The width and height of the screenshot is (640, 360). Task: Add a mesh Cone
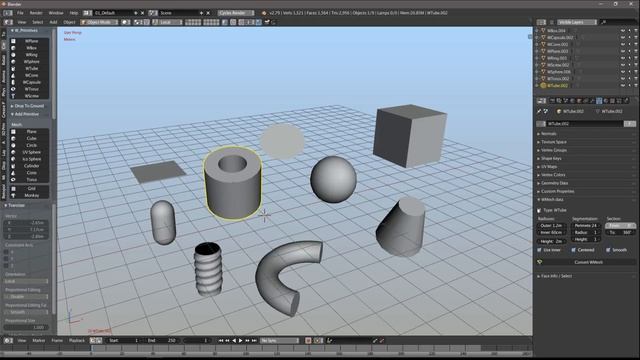[x=29, y=173]
